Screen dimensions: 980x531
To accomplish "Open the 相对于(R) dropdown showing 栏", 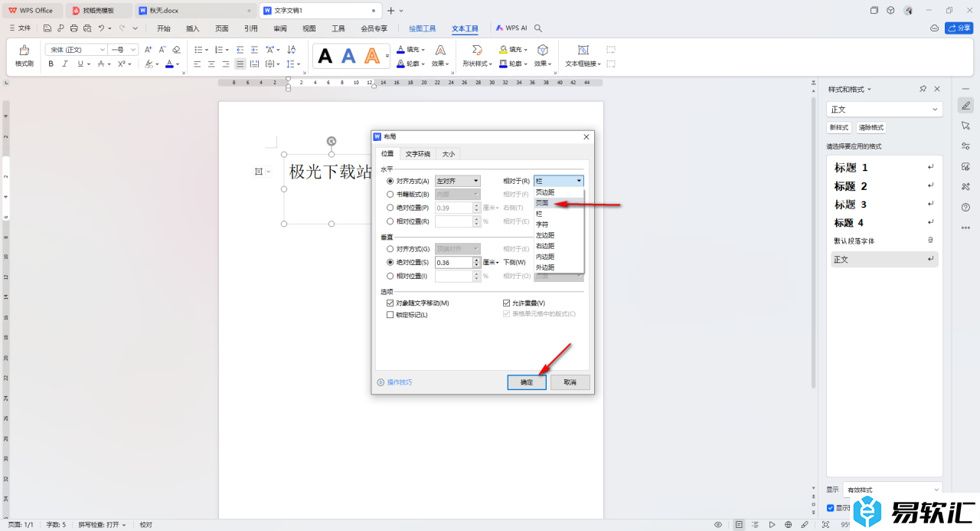I will 559,181.
